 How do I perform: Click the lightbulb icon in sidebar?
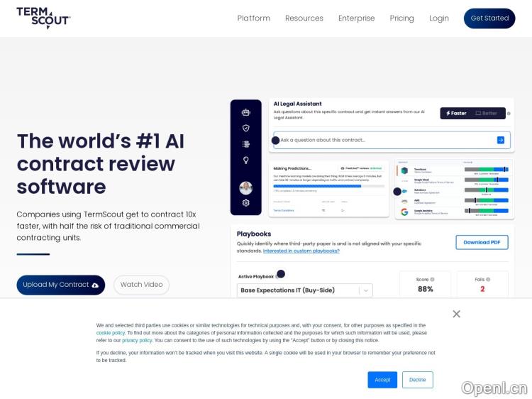click(246, 160)
